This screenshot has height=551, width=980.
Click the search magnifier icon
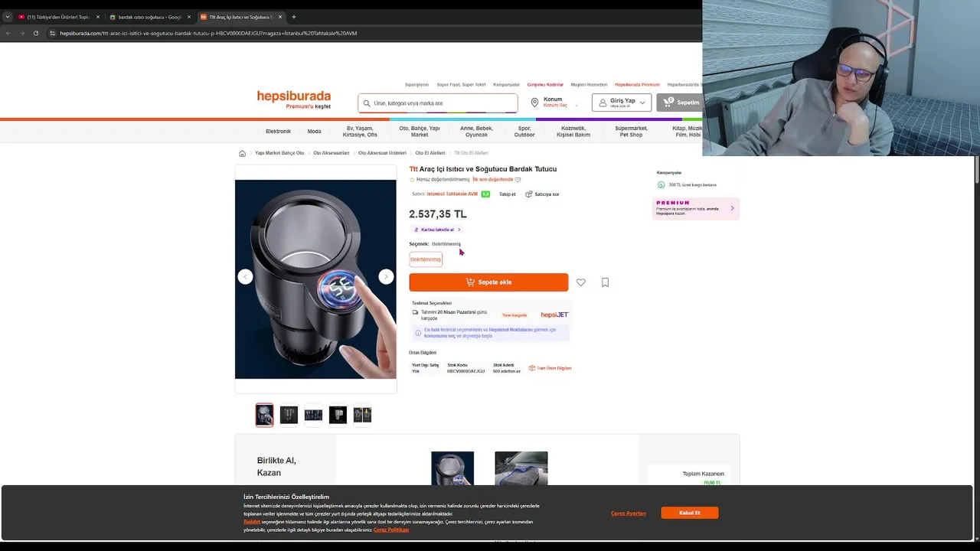[367, 103]
